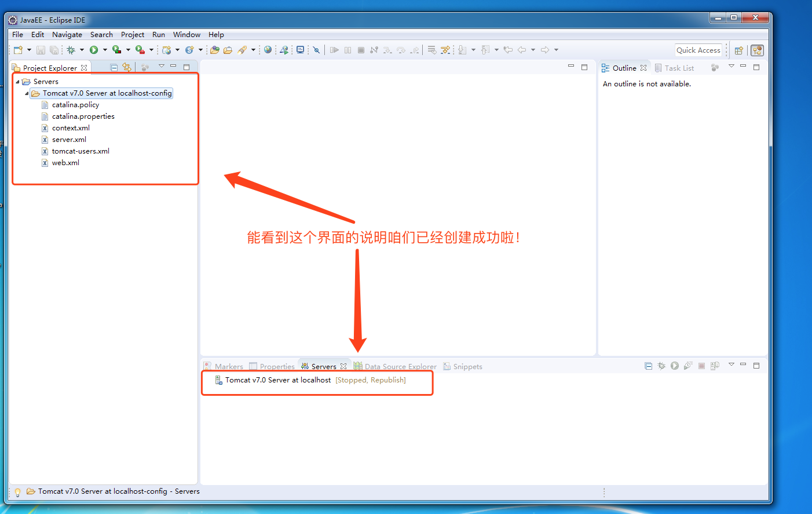
Task: Click the Save All toolbar icon
Action: [54, 50]
